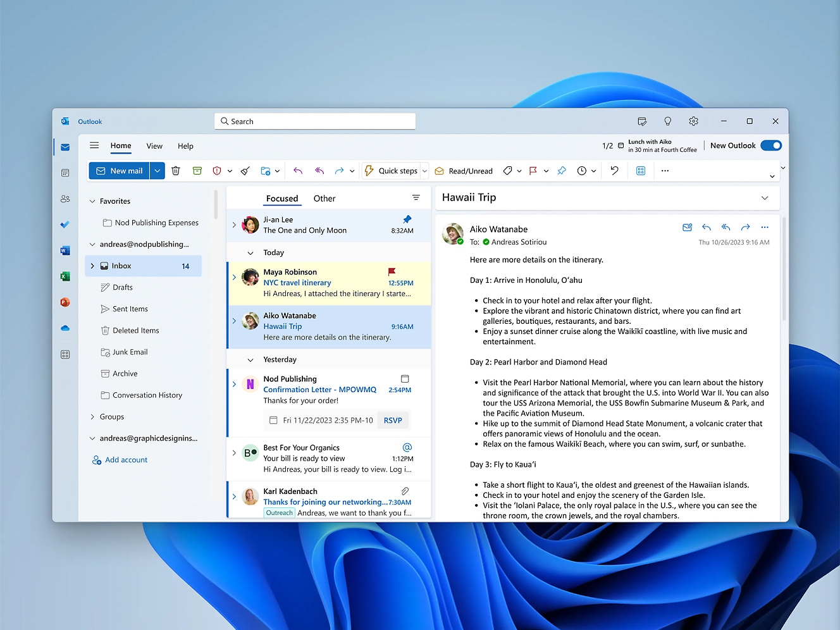840x630 pixels.
Task: Expand the Groups section
Action: 92,417
